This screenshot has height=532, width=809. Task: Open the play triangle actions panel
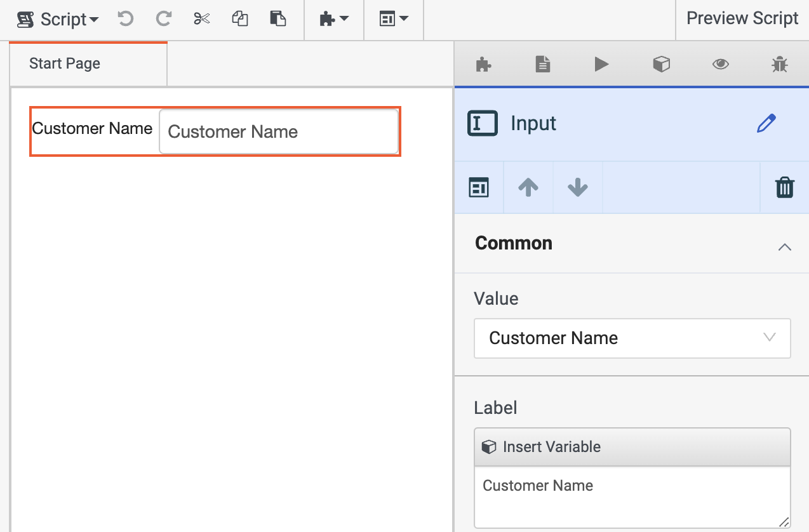tap(601, 64)
